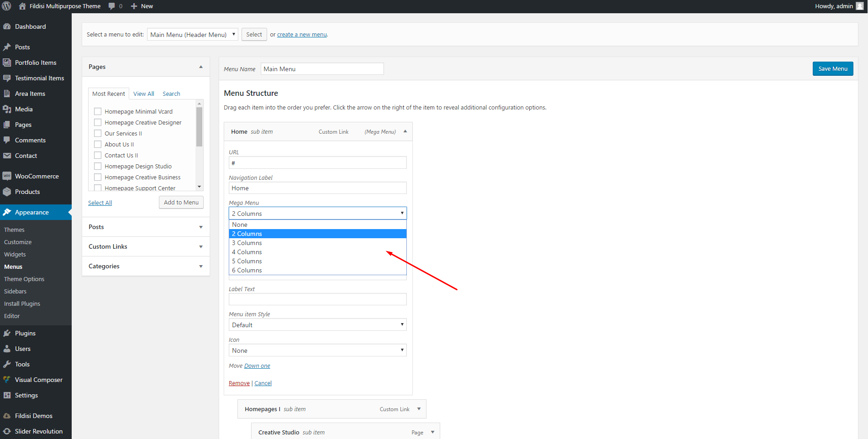868x439 pixels.
Task: Expand the Creative Studio menu item
Action: point(432,432)
